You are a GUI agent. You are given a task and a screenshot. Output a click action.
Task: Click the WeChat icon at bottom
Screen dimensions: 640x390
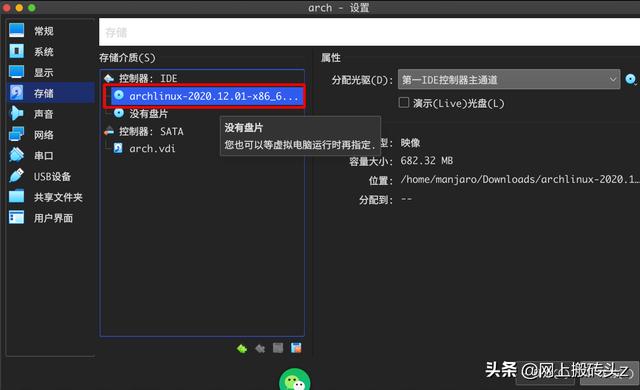point(294,380)
